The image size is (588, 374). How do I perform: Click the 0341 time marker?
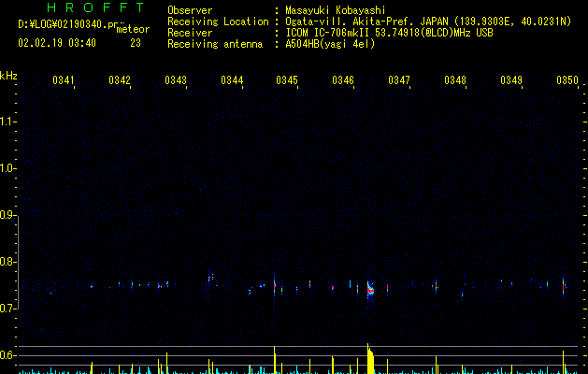(x=63, y=80)
